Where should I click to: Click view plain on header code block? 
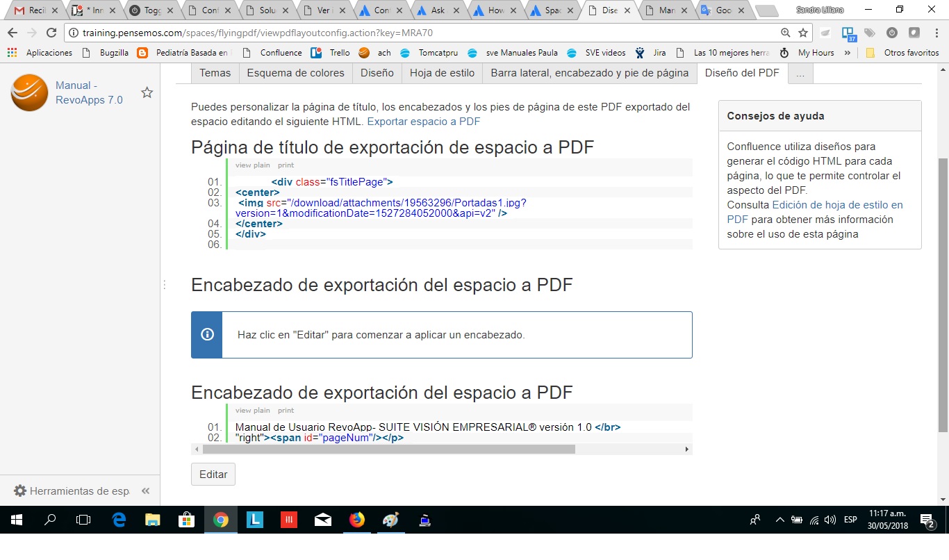coord(253,411)
